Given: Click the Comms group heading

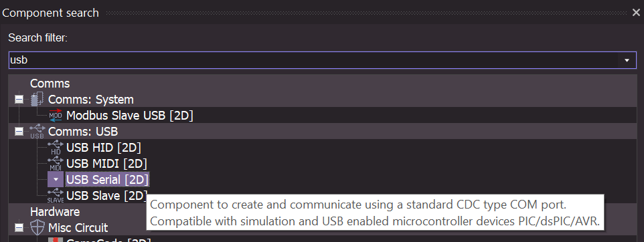Looking at the screenshot, I should (50, 84).
